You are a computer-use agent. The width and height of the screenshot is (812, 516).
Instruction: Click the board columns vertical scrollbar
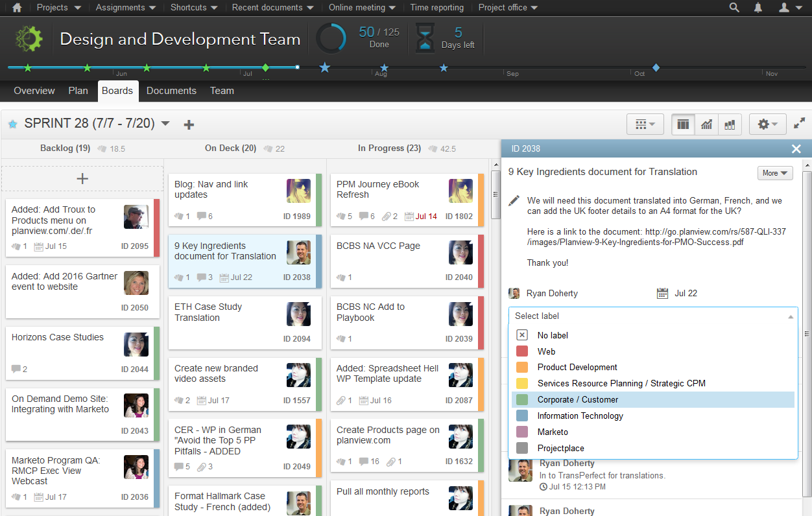pyautogui.click(x=496, y=194)
